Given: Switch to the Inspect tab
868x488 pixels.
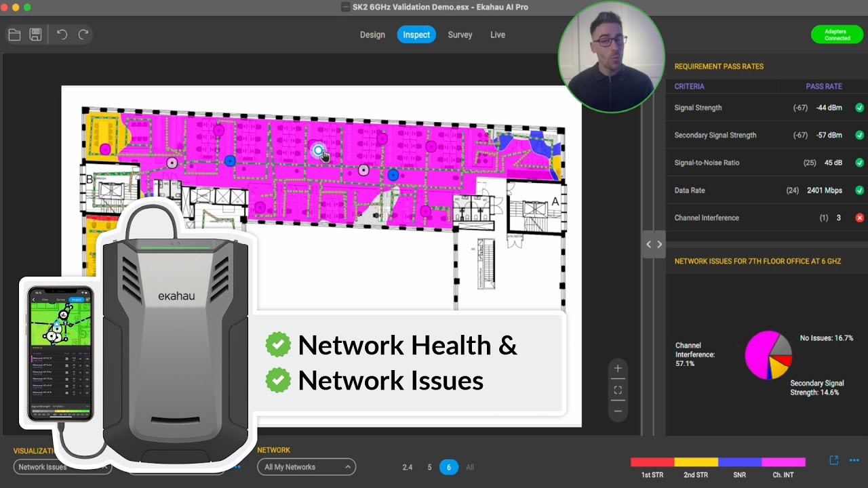Looking at the screenshot, I should [x=416, y=35].
